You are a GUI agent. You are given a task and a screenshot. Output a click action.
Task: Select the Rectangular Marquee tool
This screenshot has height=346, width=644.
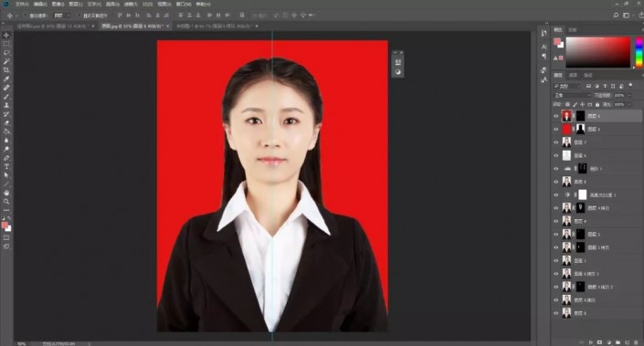(x=6, y=44)
